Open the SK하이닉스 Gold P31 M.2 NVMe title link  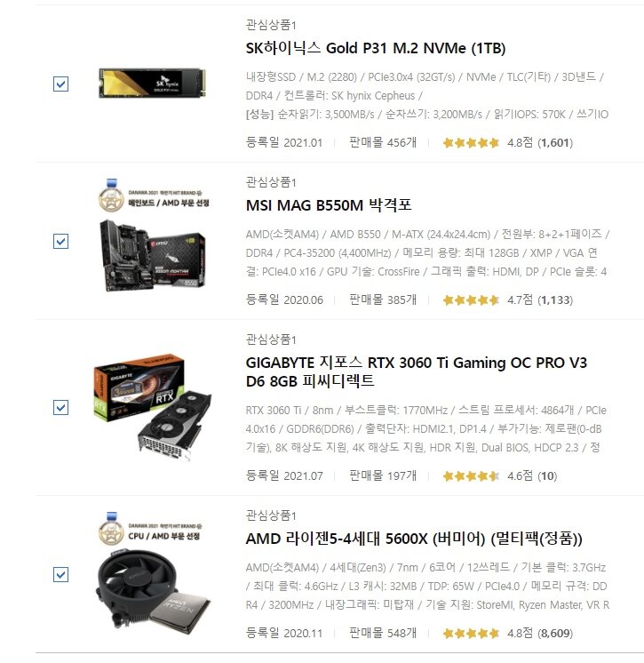pos(375,48)
